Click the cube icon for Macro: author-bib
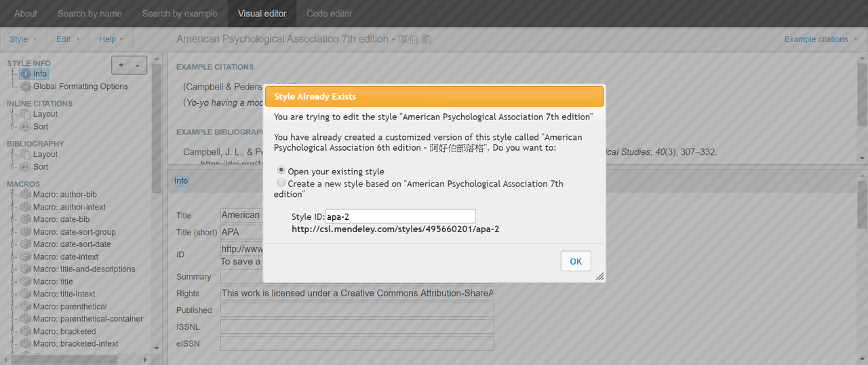 (25, 195)
